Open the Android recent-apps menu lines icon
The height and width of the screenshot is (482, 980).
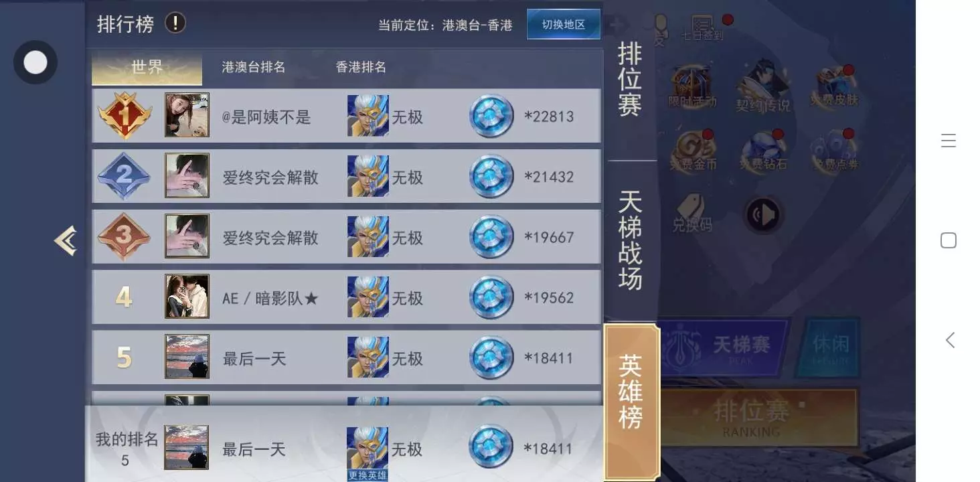948,141
